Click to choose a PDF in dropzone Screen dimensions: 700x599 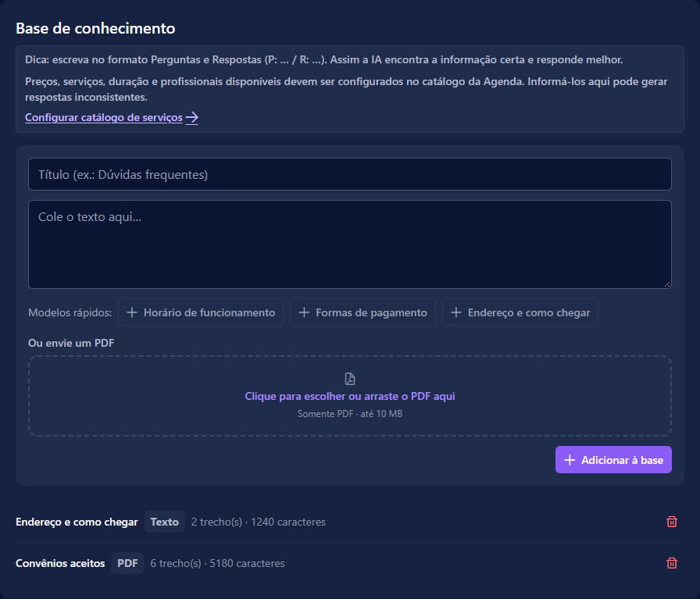click(350, 396)
